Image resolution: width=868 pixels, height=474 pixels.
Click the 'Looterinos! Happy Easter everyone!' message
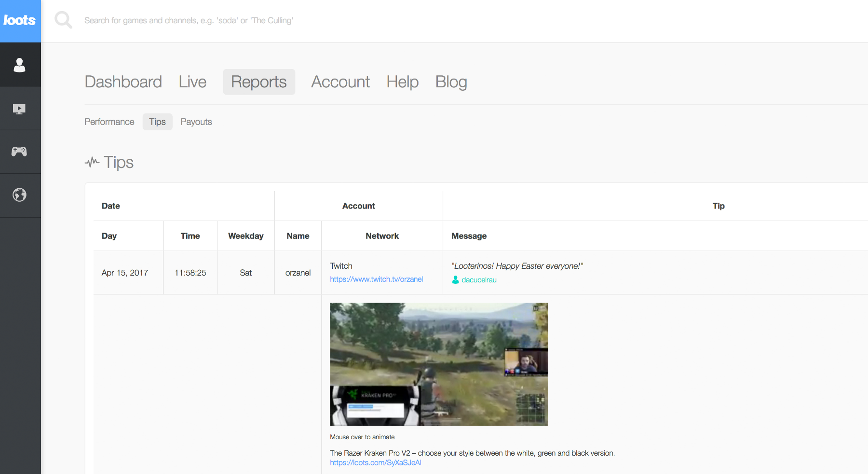pyautogui.click(x=517, y=266)
